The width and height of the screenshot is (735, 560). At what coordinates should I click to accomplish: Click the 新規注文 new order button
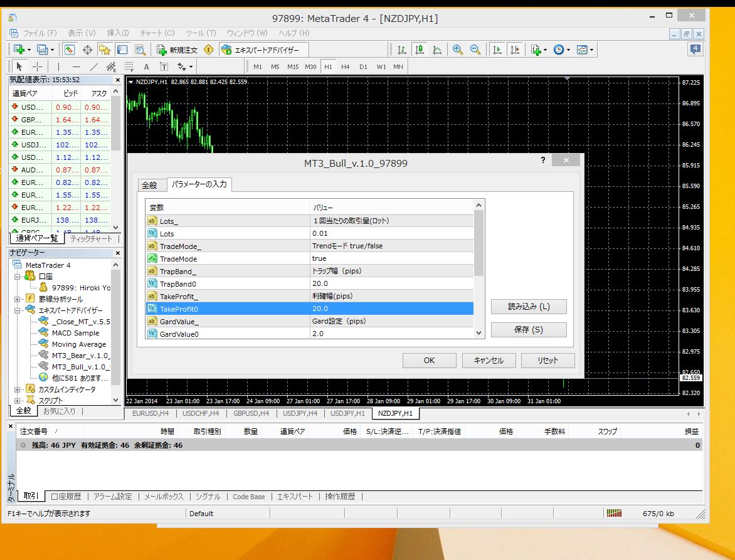click(177, 50)
